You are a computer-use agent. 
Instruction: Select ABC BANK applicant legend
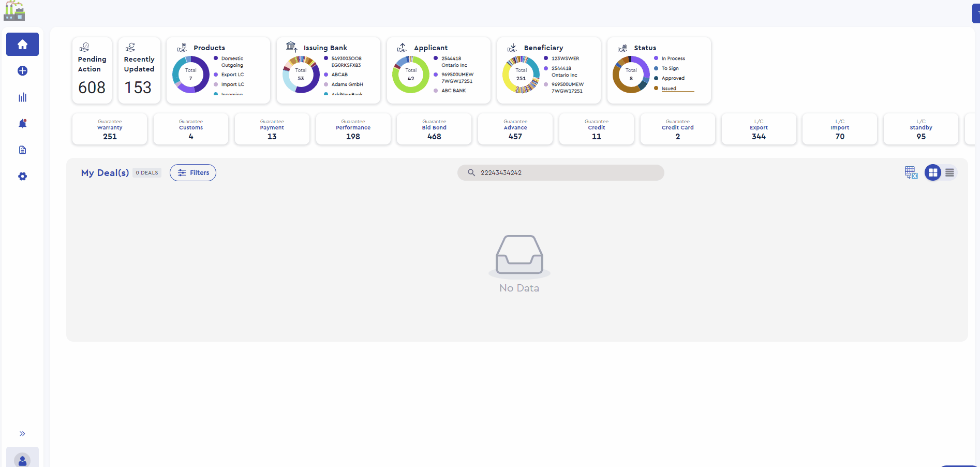pos(450,91)
